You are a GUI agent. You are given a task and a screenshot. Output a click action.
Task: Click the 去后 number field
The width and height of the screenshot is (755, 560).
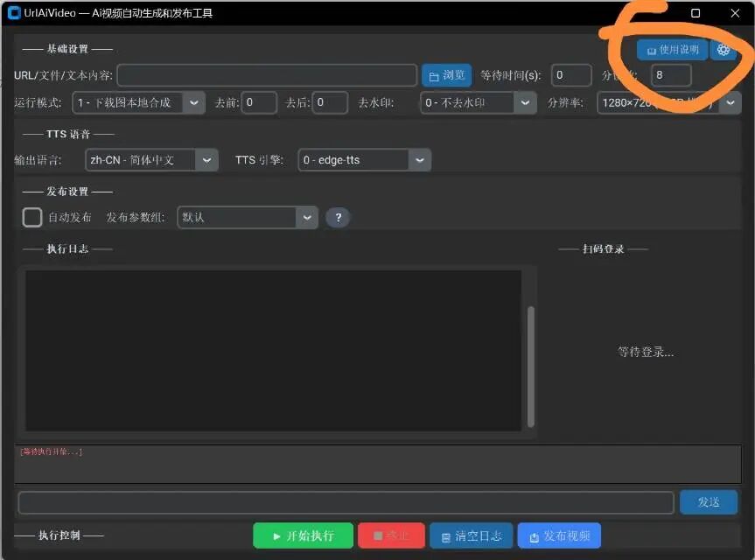click(x=330, y=102)
